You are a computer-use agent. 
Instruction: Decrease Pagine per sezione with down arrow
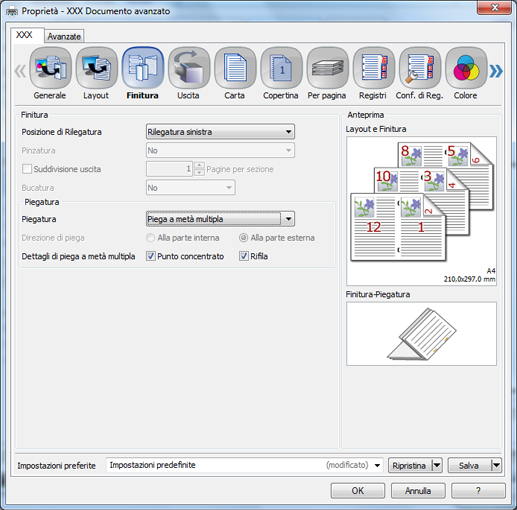(x=199, y=172)
